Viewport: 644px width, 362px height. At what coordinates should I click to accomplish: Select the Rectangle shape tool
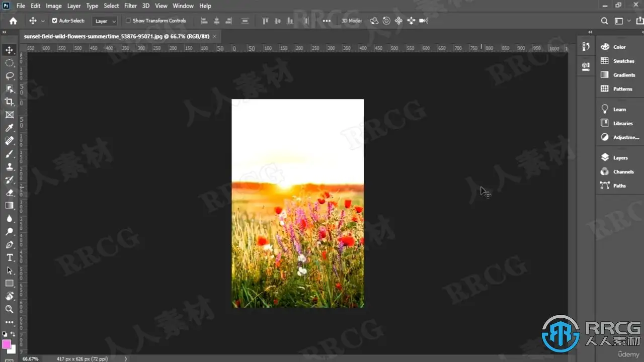pyautogui.click(x=9, y=283)
